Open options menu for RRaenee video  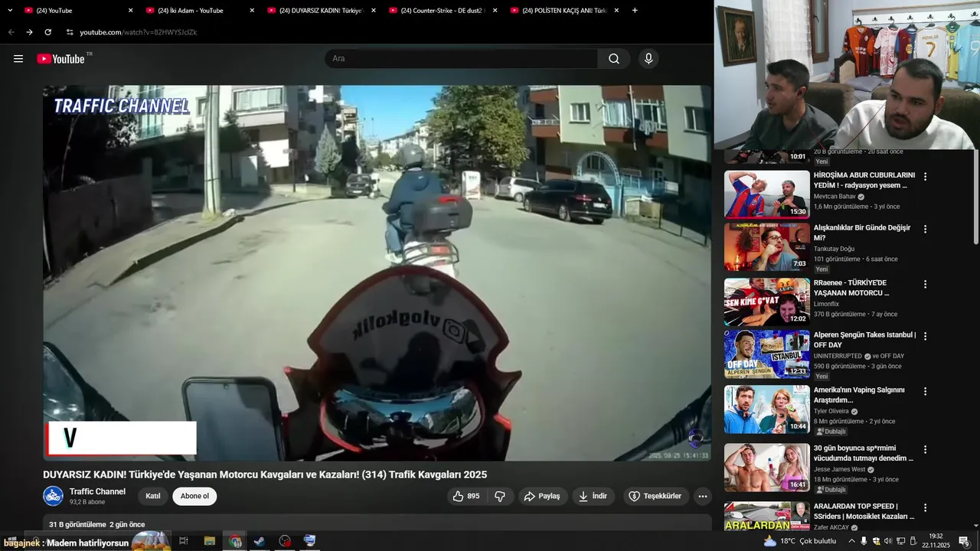pyautogui.click(x=925, y=284)
